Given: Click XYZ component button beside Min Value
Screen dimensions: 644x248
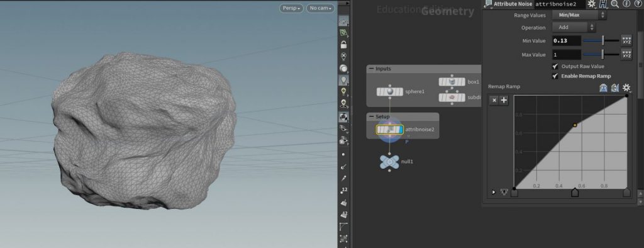Looking at the screenshot, I should point(626,40).
